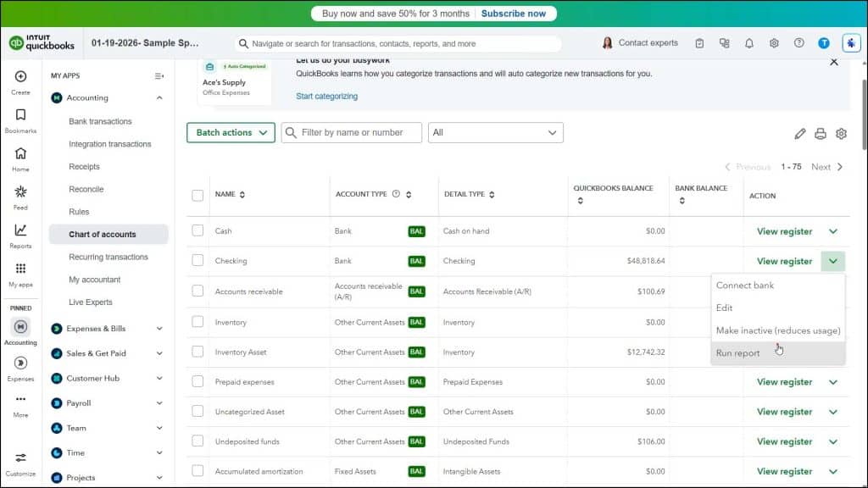Open the table gear settings icon

click(x=842, y=134)
